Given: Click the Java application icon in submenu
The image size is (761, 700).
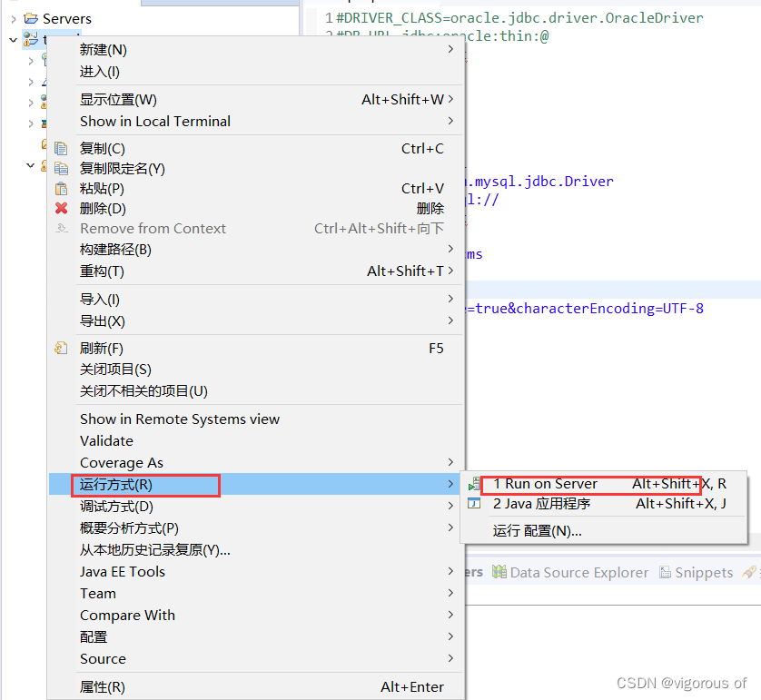Looking at the screenshot, I should (x=474, y=504).
